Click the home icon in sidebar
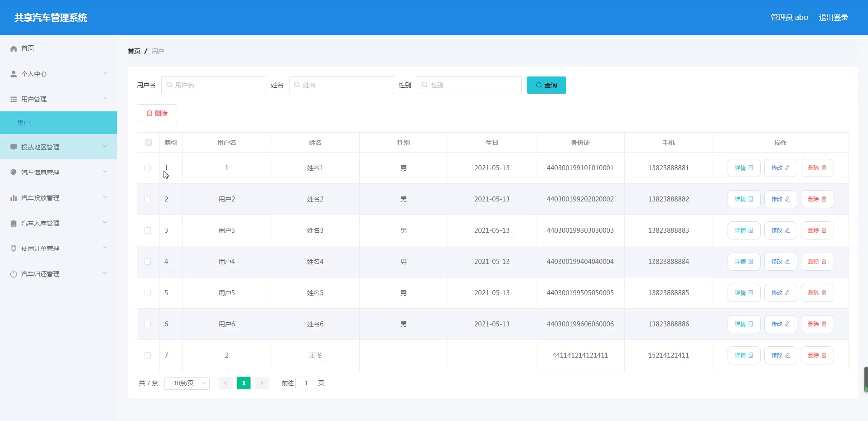 point(14,48)
